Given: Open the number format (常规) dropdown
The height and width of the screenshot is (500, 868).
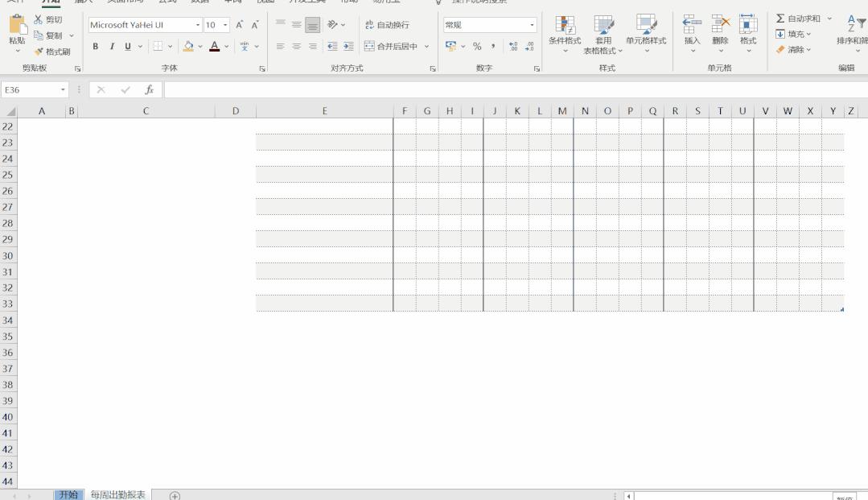Looking at the screenshot, I should click(532, 25).
